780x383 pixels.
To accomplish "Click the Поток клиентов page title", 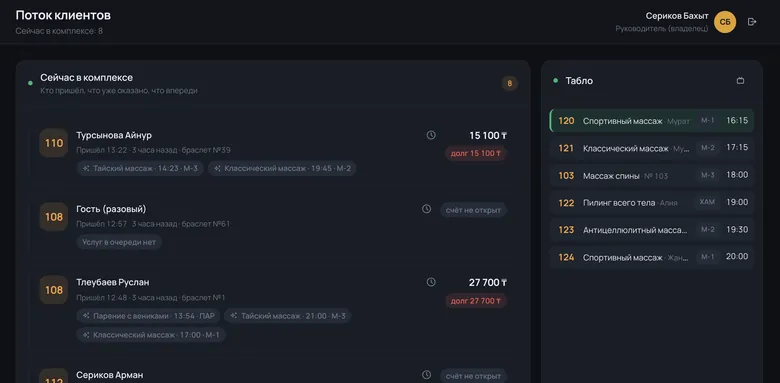I will [63, 15].
